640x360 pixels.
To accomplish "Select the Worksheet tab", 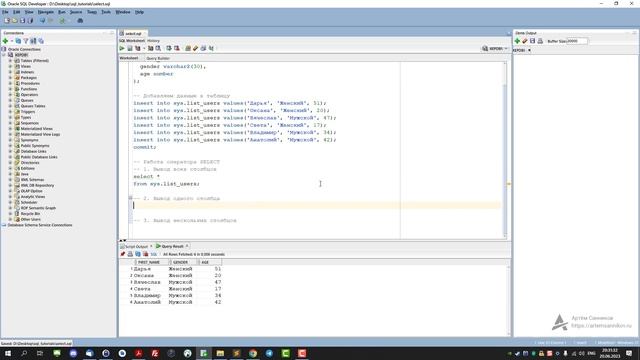I will point(129,58).
